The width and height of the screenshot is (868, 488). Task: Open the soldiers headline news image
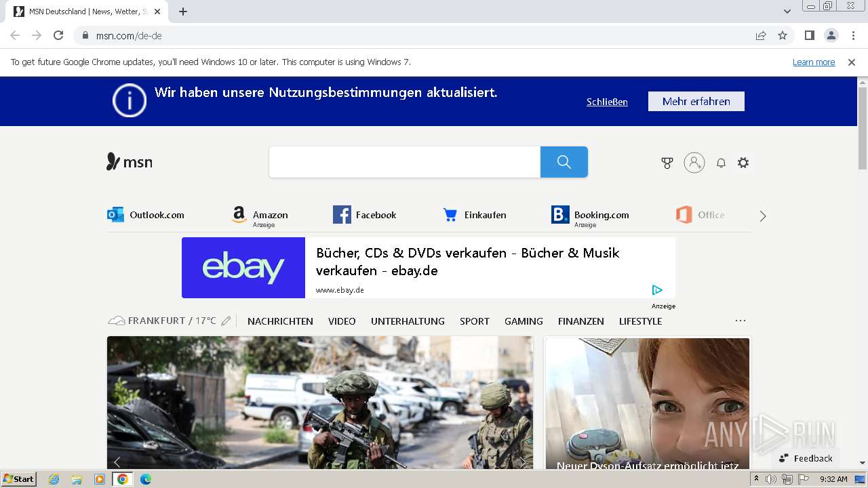[320, 403]
